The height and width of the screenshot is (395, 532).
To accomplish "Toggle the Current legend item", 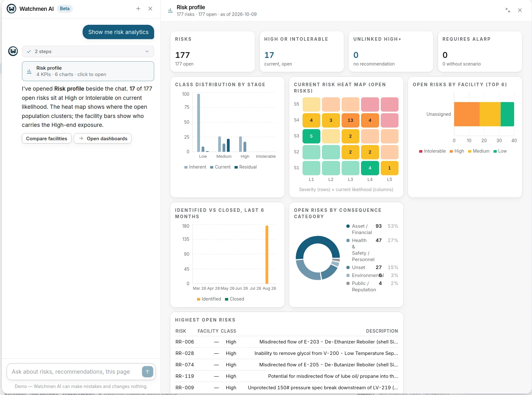I will (x=220, y=167).
